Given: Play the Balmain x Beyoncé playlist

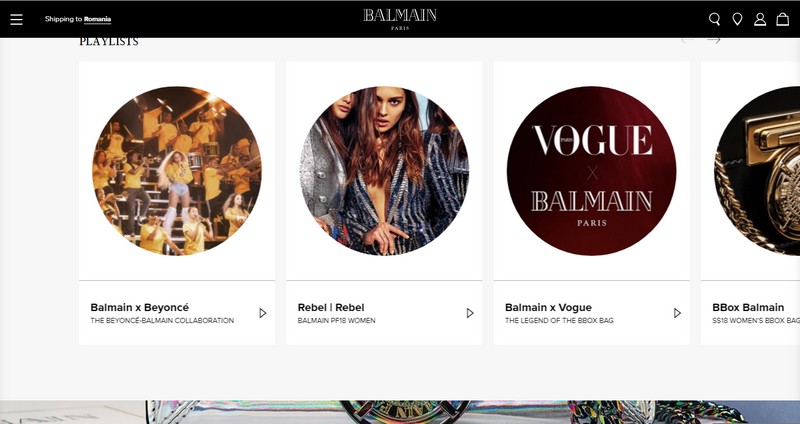Looking at the screenshot, I should [263, 313].
